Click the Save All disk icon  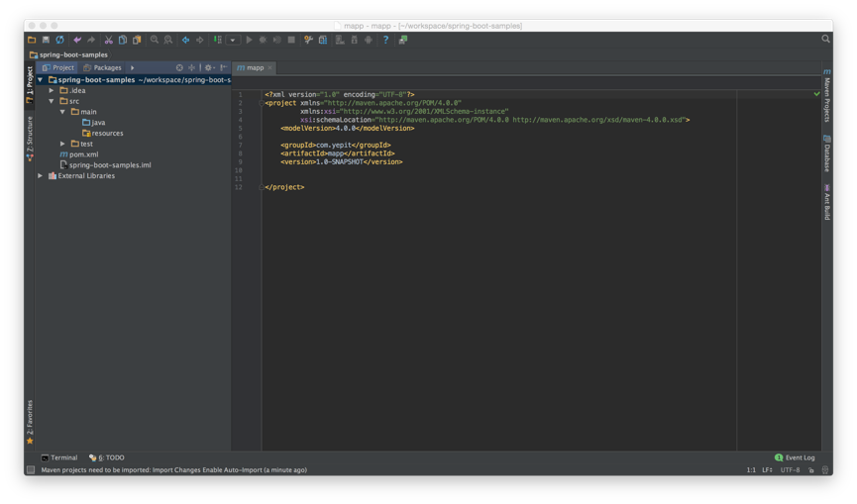(x=46, y=40)
